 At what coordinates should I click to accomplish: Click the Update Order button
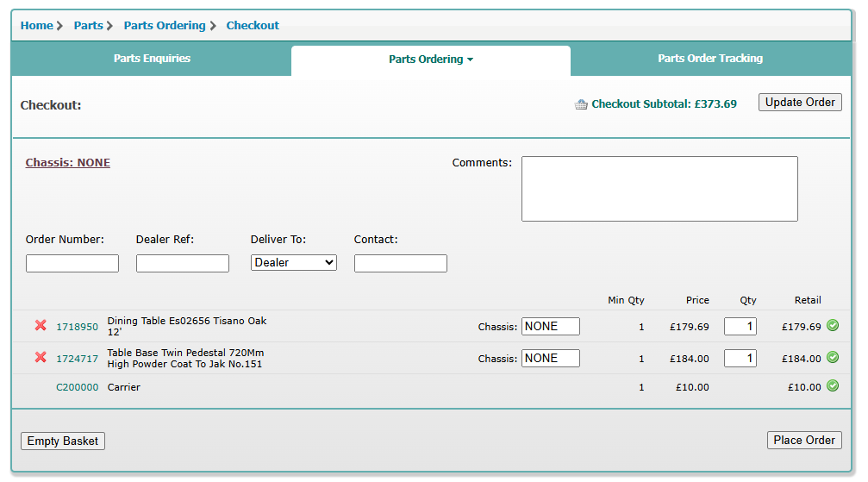click(800, 102)
